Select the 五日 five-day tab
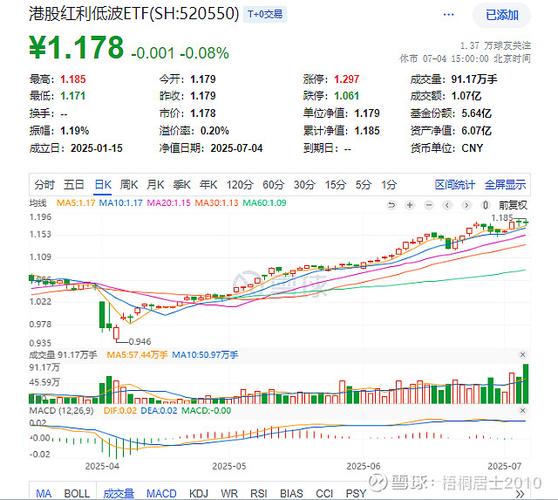The image size is (558, 500). (x=74, y=185)
